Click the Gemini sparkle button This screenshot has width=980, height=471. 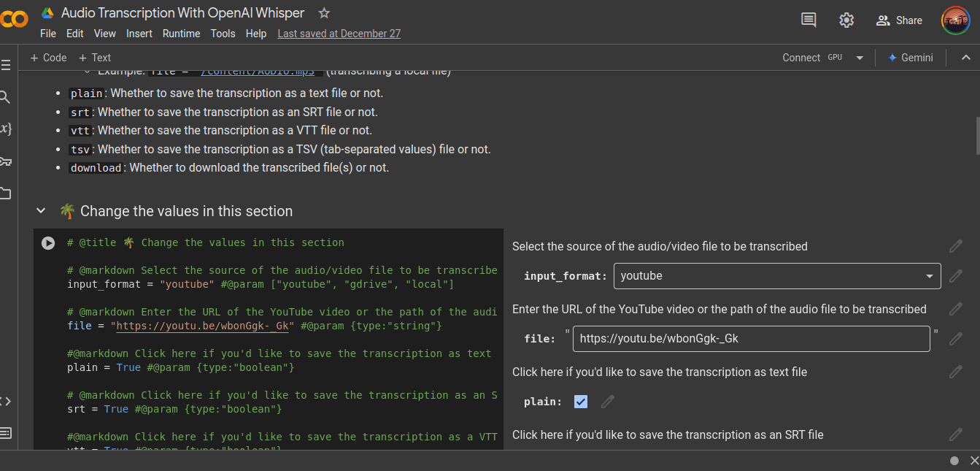(910, 58)
